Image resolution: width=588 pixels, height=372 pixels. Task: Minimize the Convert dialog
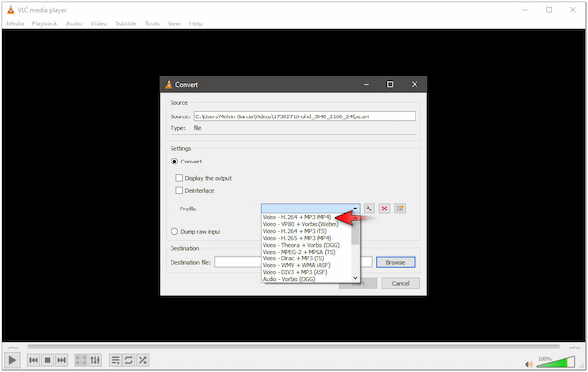(367, 84)
